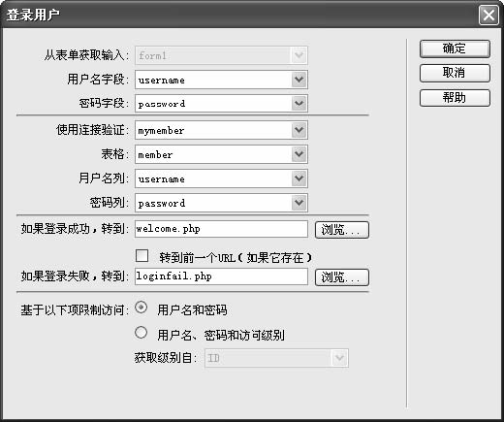The image size is (504, 422).
Task: Open the 用户名列 dropdown arrow
Action: pyautogui.click(x=299, y=179)
